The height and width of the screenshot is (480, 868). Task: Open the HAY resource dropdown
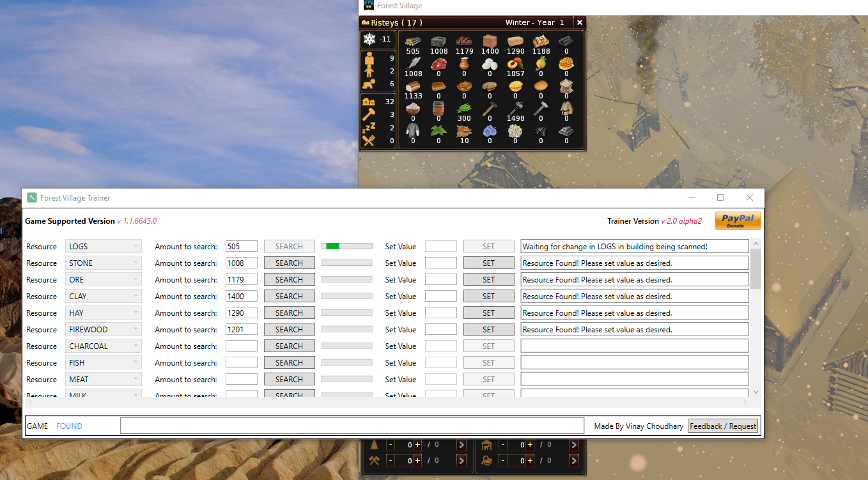point(103,313)
